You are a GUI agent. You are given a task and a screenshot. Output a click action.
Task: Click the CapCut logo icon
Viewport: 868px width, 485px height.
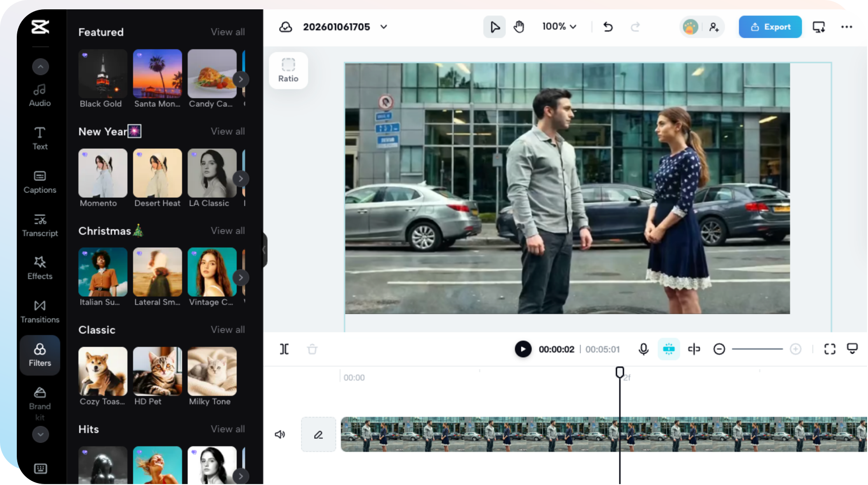[40, 27]
